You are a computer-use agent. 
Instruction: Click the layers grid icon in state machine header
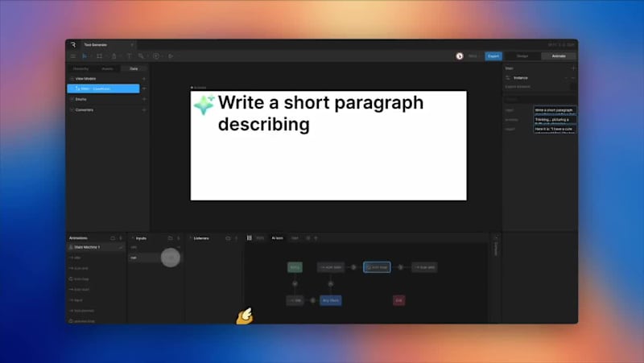(x=250, y=237)
